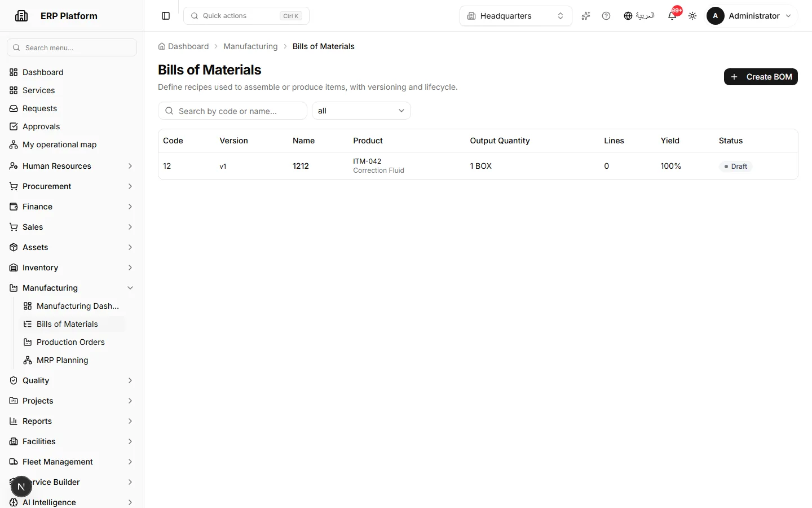Expand the Fleet Management menu
Viewport: 812px width, 508px height.
(72, 462)
